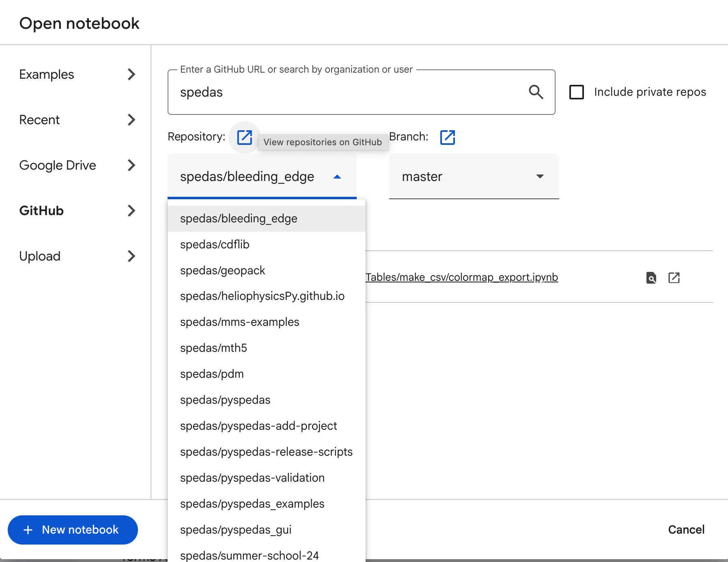Collapse the spedas/bleeding_edge repository dropdown
The width and height of the screenshot is (728, 562).
262,177
